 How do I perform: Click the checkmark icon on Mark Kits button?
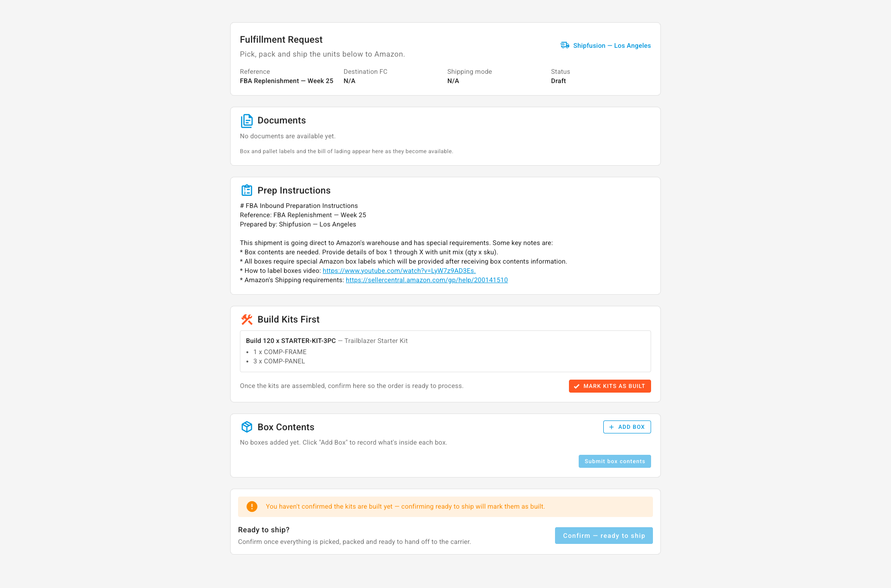(x=576, y=386)
